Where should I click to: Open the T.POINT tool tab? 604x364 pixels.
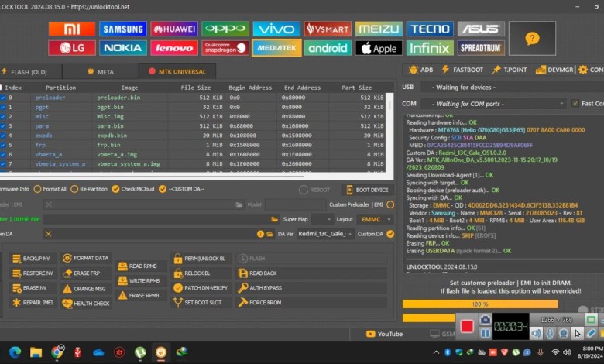(510, 70)
